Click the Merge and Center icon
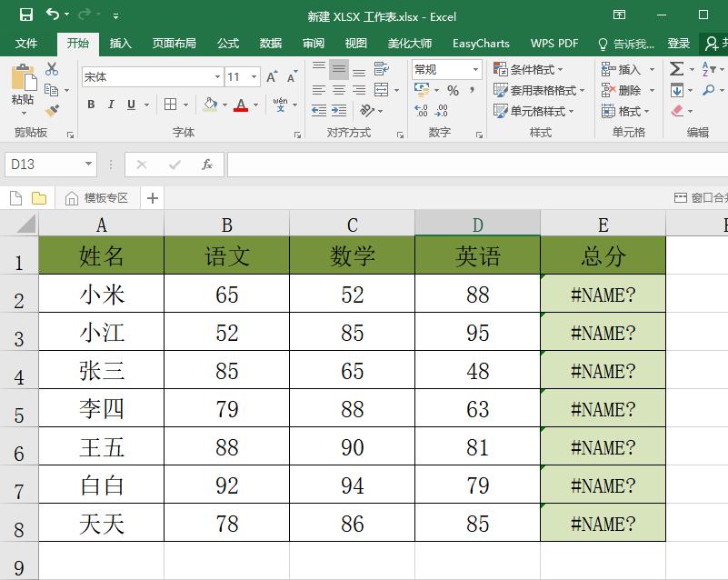 [x=382, y=91]
